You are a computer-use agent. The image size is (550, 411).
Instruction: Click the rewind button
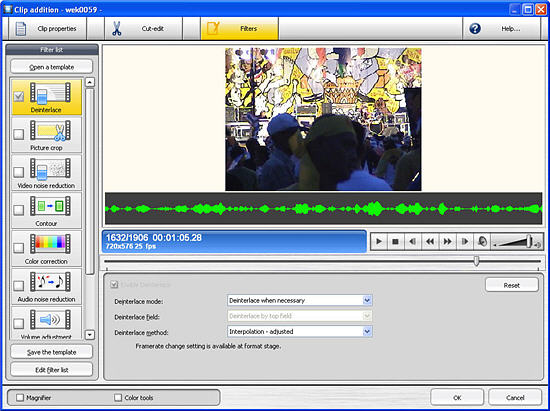click(430, 242)
